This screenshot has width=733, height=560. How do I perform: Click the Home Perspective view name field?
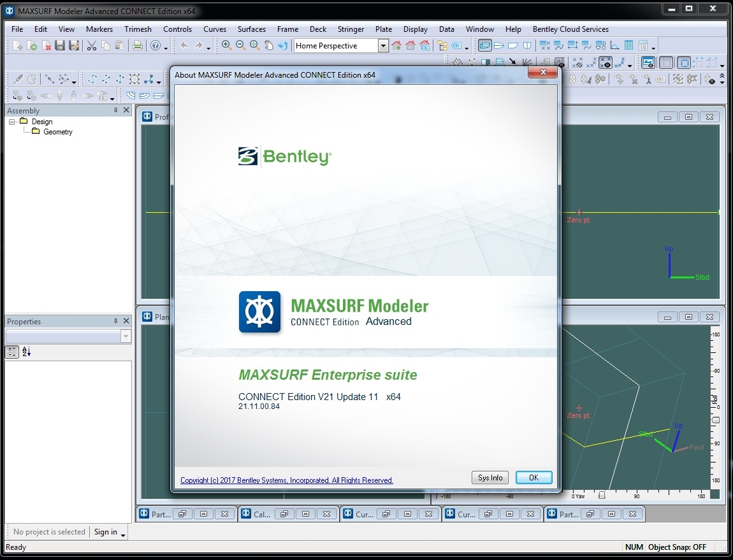336,45
